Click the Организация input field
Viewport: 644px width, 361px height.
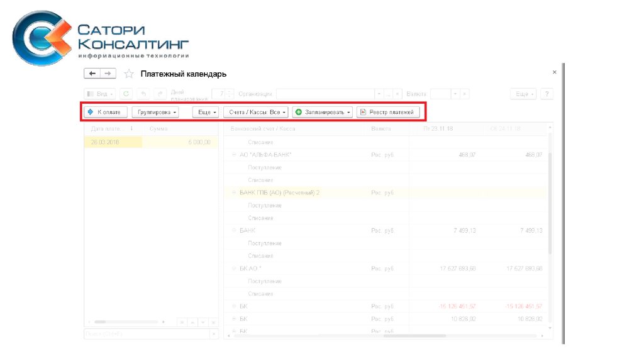[x=325, y=94]
